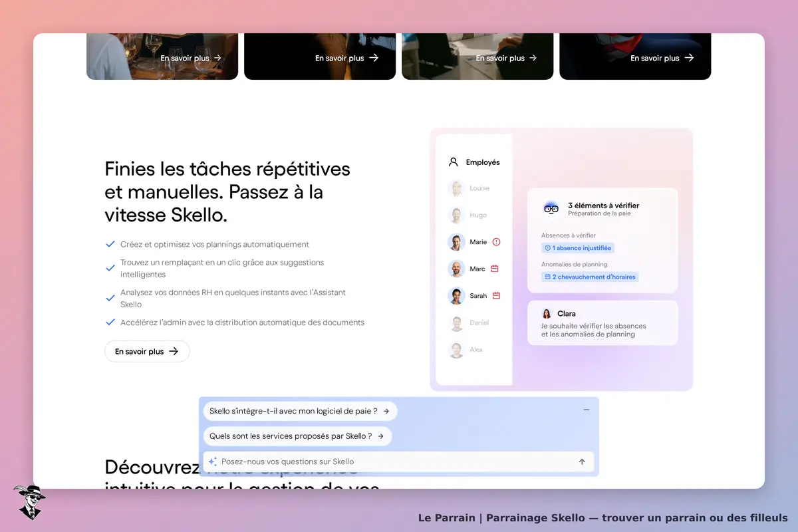Image resolution: width=798 pixels, height=532 pixels.
Task: Open the "2 chevauchement d'horaires" tag
Action: point(590,277)
